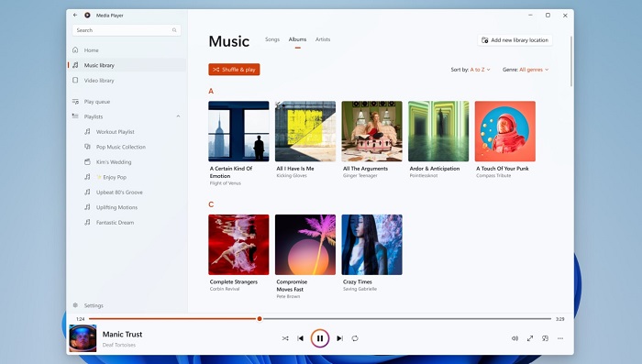Click Add new library location
The width and height of the screenshot is (642, 364).
(515, 40)
